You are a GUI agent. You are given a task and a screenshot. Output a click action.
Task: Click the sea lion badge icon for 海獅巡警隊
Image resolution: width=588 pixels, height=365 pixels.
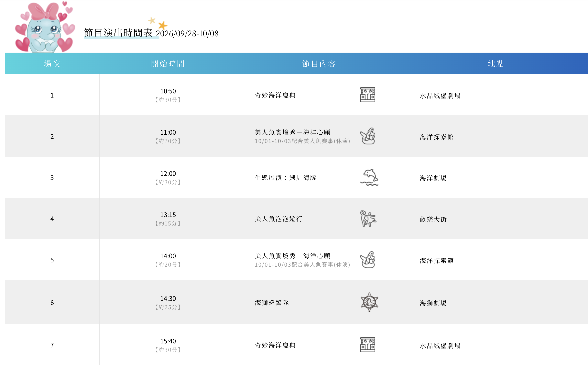click(369, 302)
